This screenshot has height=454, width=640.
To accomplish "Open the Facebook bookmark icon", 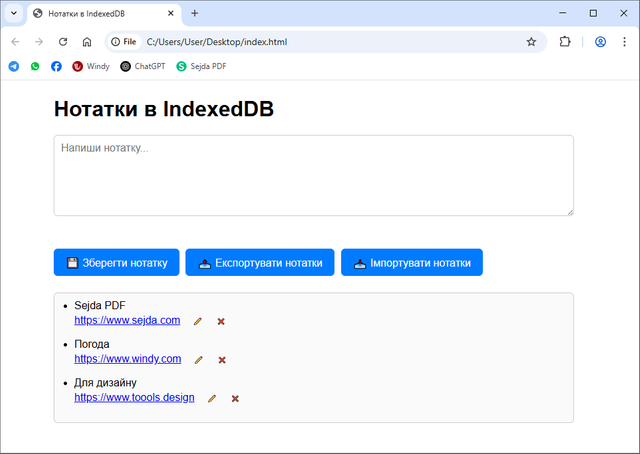I will [56, 66].
